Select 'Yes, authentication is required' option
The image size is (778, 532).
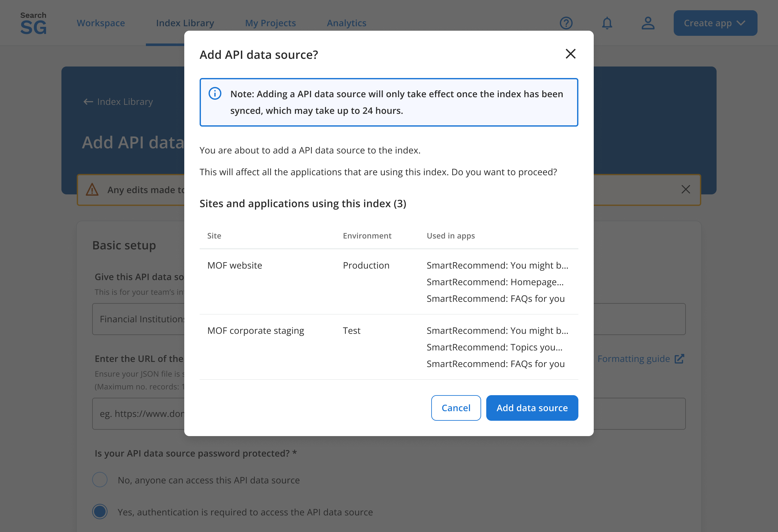99,512
